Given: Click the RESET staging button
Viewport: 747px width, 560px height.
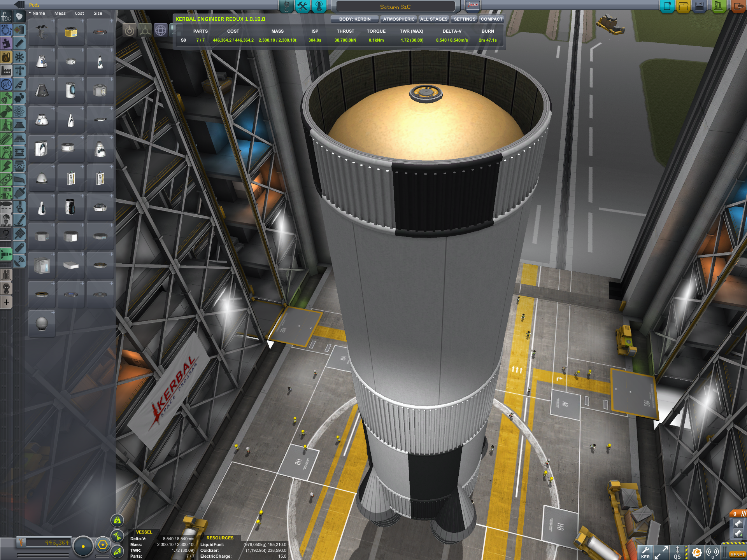Looking at the screenshot, I should 737,555.
